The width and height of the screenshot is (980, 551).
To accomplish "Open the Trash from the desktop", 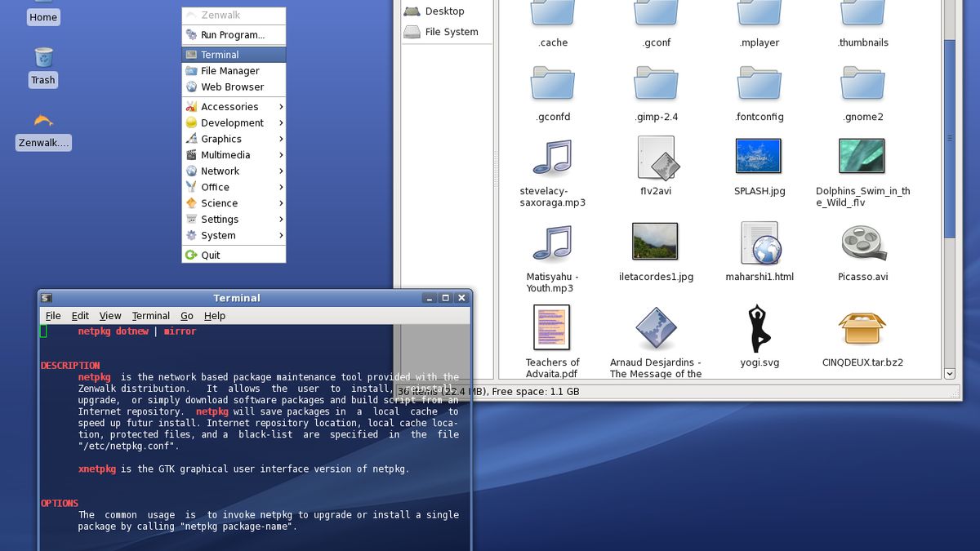I will [42, 58].
